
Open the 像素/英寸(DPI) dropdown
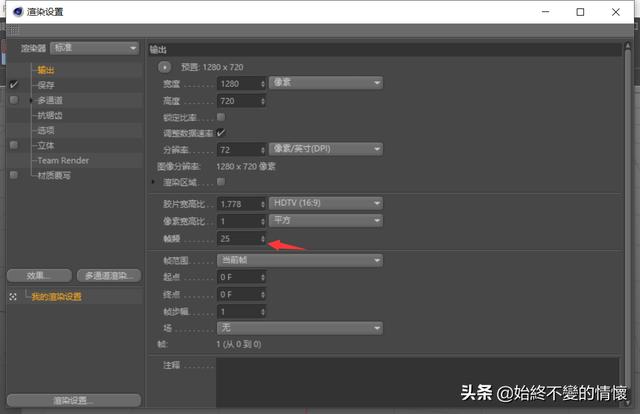pyautogui.click(x=325, y=149)
